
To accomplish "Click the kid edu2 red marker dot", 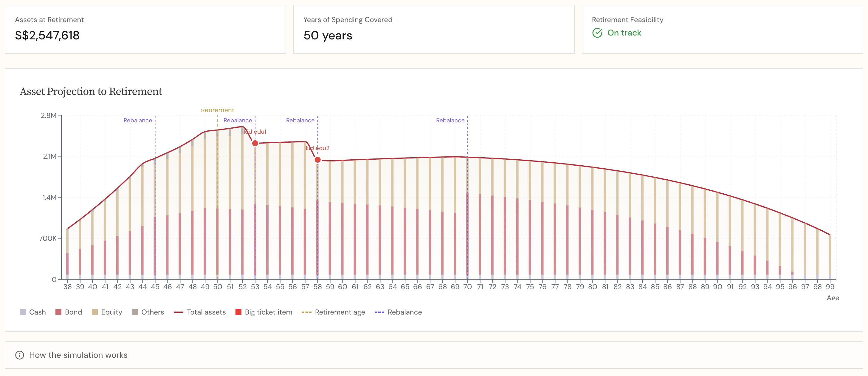I will pos(317,160).
